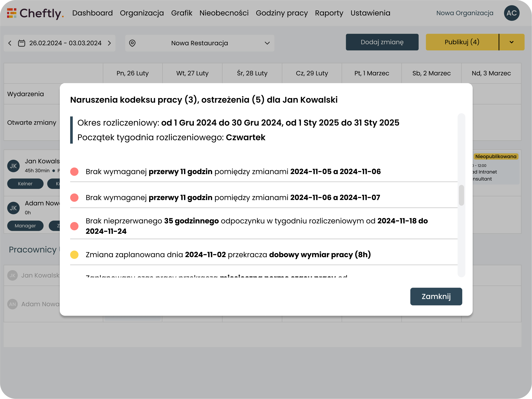Screen dimensions: 532x399
Task: Click the Manager role tag
Action: [x=25, y=226]
